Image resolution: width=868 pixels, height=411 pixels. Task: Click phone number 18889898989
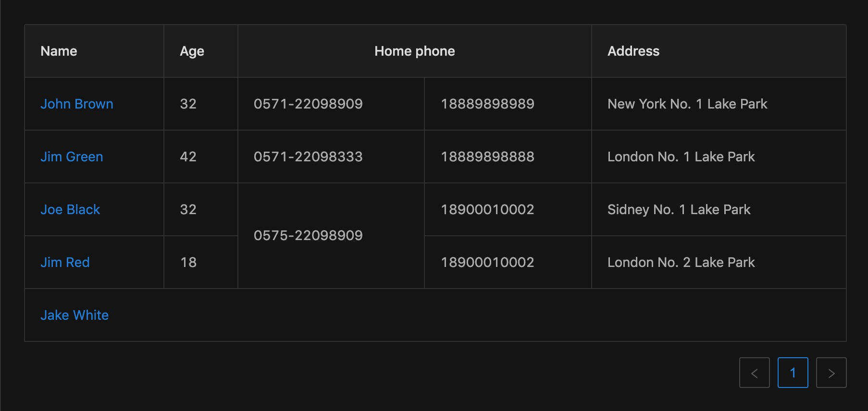487,104
